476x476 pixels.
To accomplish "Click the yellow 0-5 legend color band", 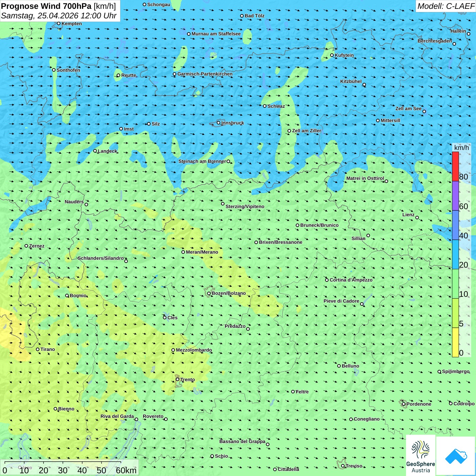I will click(455, 342).
